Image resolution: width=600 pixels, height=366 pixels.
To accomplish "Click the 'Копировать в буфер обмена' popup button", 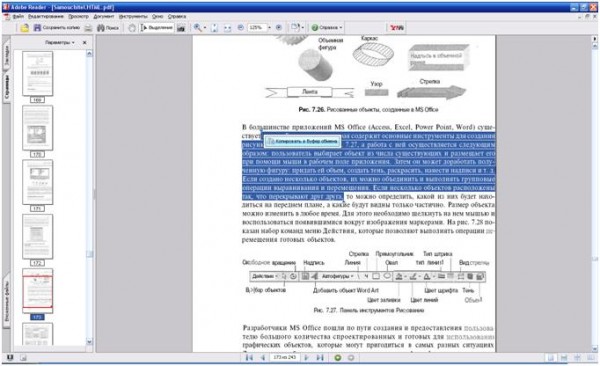I will point(302,141).
